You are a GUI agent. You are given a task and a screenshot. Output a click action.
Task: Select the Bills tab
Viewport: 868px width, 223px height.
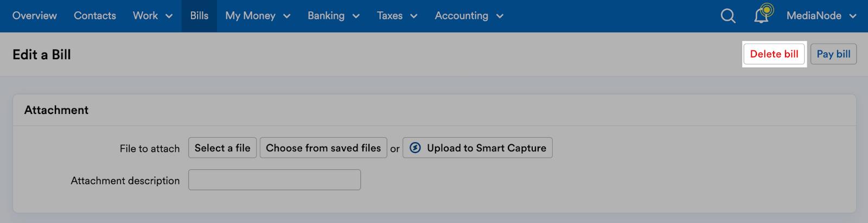coord(199,16)
